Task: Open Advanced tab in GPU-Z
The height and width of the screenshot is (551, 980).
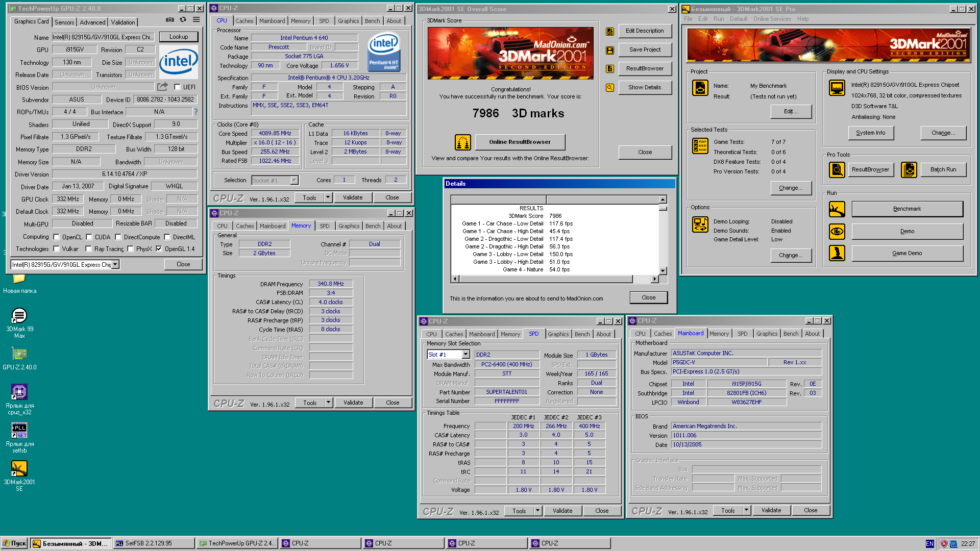Action: [x=92, y=22]
